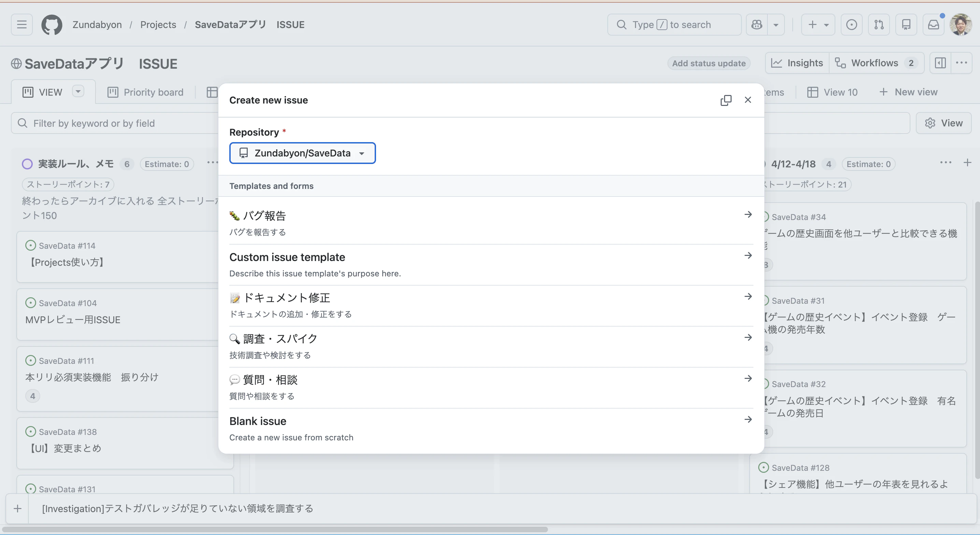Expand the Zundabyon/SaveData repository dropdown
The height and width of the screenshot is (535, 980).
tap(302, 153)
